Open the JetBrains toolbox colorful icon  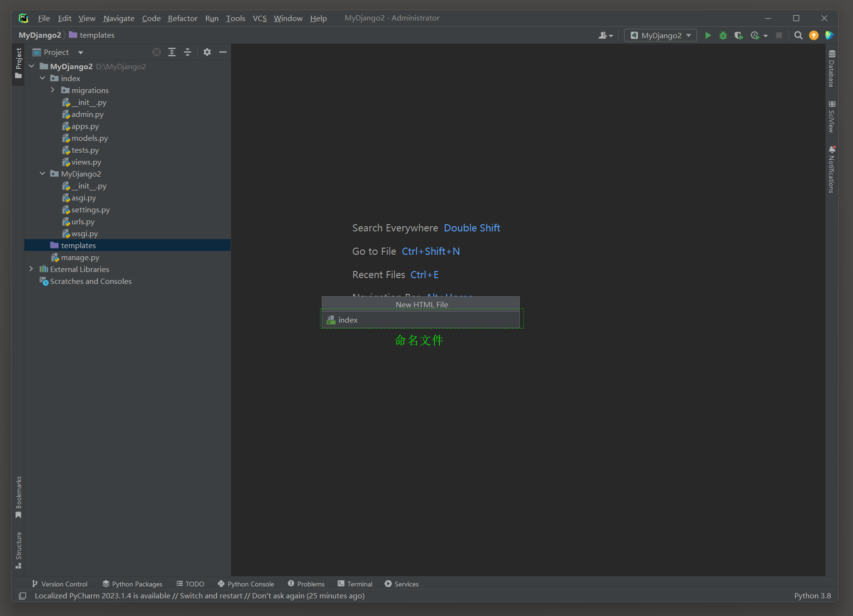pyautogui.click(x=829, y=35)
